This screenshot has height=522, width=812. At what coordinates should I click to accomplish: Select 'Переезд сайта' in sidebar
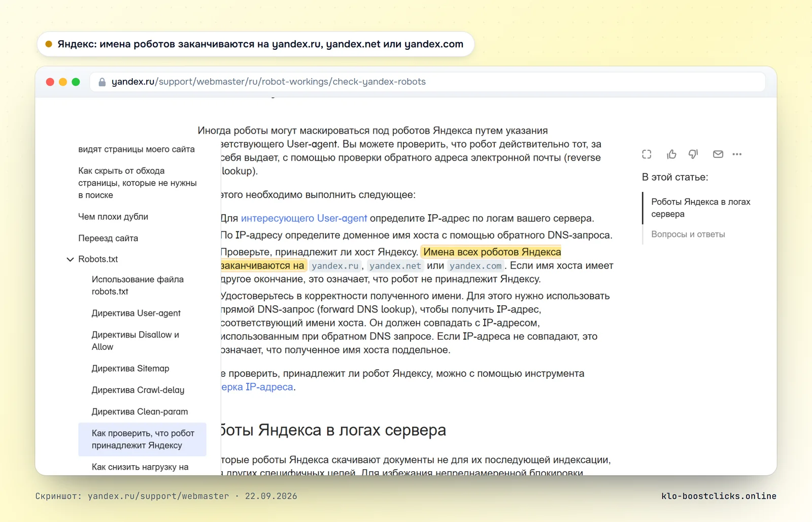coord(108,238)
